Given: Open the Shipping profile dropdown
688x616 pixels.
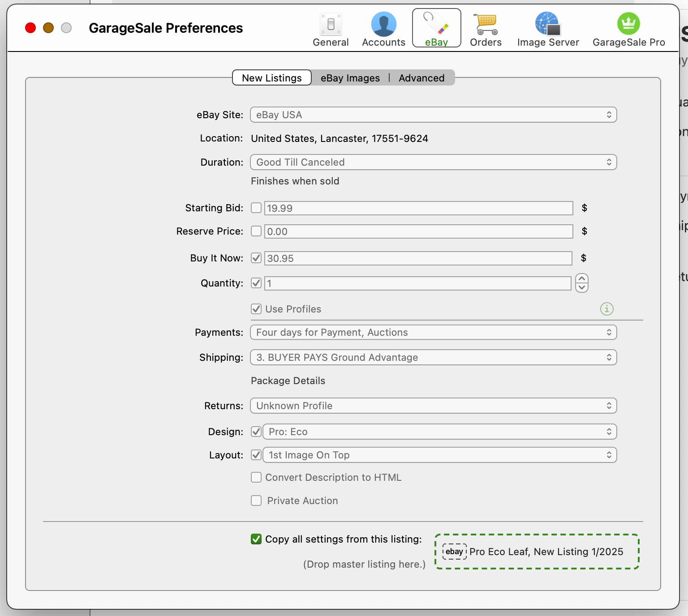Looking at the screenshot, I should tap(433, 357).
